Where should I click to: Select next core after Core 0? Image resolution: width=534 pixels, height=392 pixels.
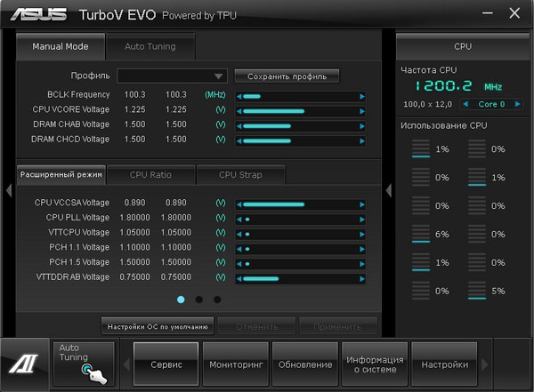(x=517, y=104)
